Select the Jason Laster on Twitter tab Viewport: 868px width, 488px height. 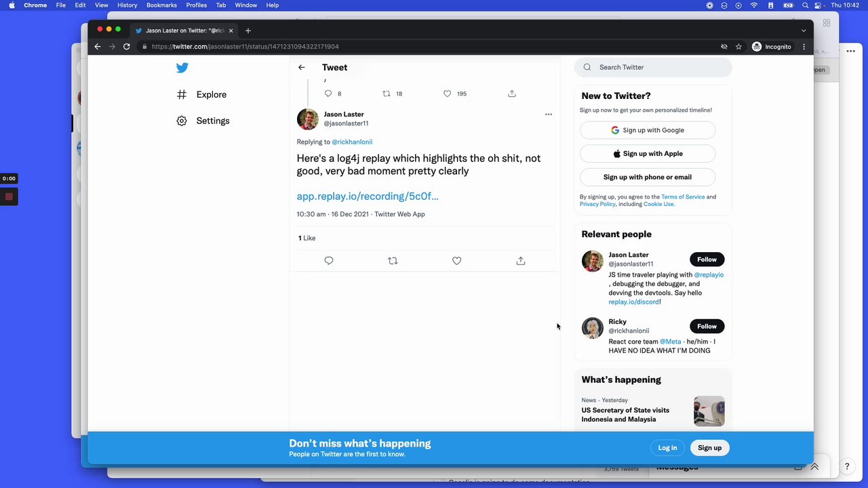tap(184, 30)
